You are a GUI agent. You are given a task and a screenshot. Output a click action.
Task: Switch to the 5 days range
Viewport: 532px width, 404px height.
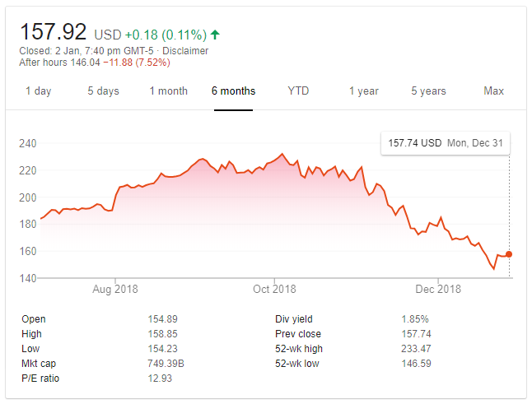pos(103,91)
